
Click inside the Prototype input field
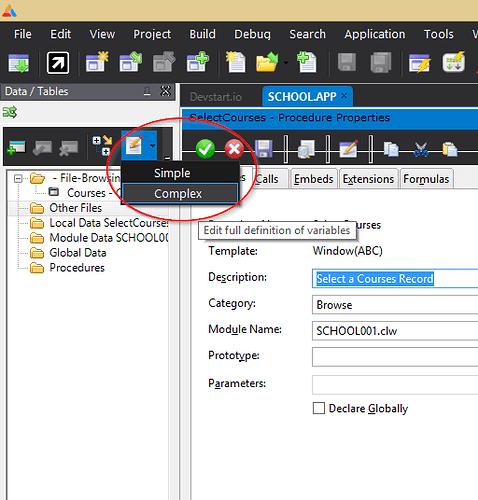(395, 357)
